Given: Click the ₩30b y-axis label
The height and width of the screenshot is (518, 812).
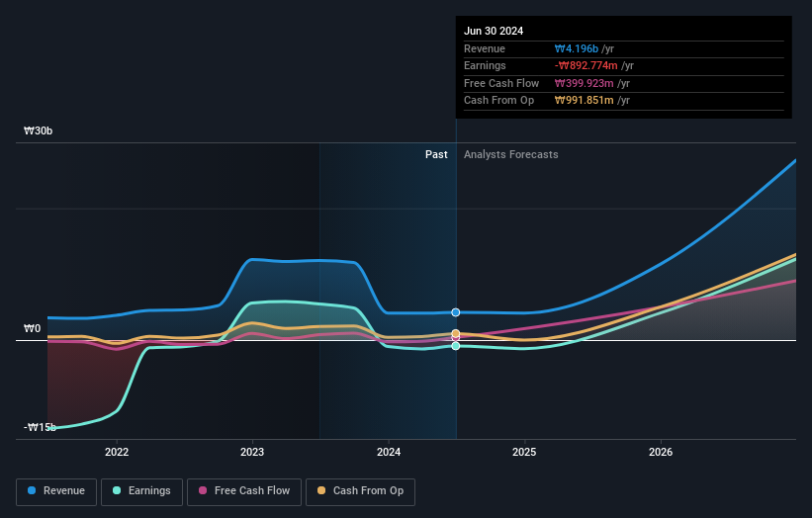Looking at the screenshot, I should [38, 130].
